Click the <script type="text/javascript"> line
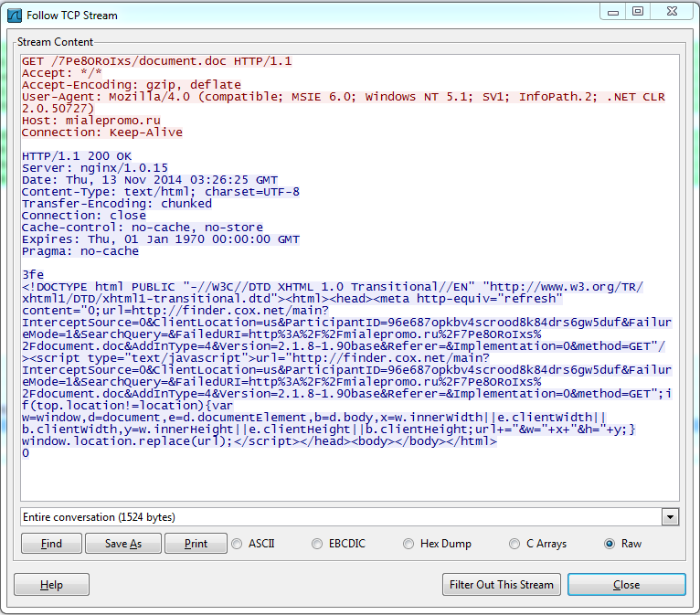 pos(256,358)
